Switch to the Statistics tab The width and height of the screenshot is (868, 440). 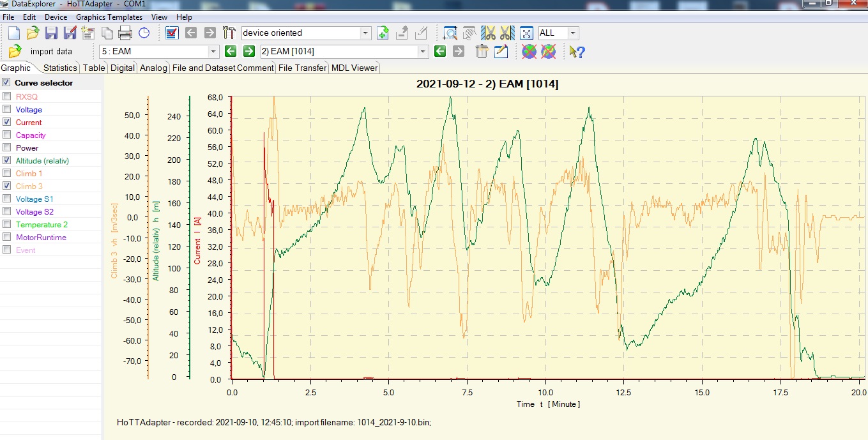[60, 68]
